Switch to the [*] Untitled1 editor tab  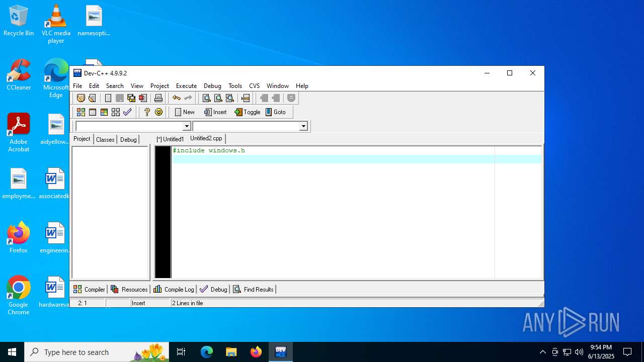click(x=170, y=139)
